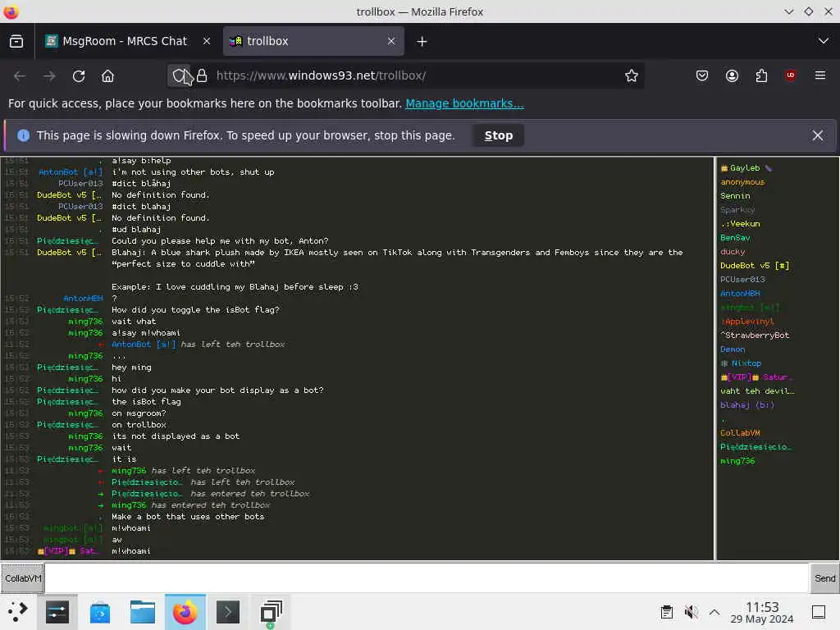
Task: Open the Discover software store taskbar icon
Action: [x=99, y=612]
